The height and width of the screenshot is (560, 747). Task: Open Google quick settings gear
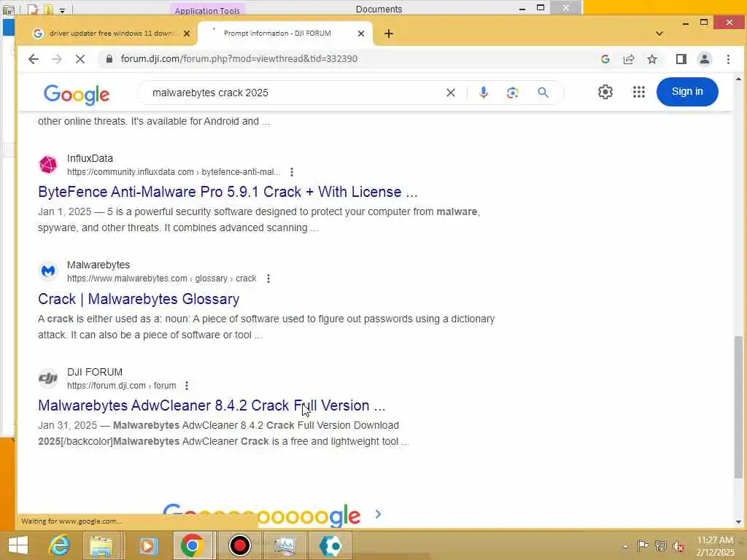(605, 92)
